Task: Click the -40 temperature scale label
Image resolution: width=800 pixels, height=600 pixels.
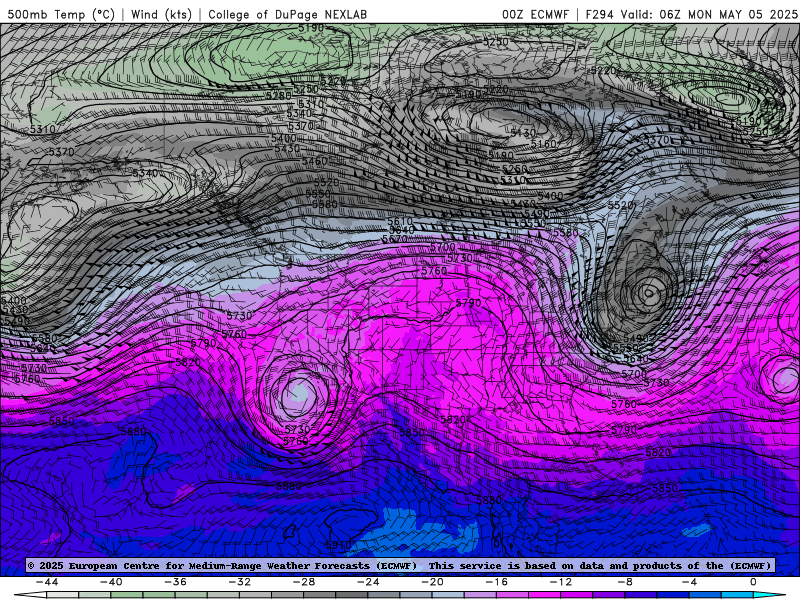Action: (111, 582)
